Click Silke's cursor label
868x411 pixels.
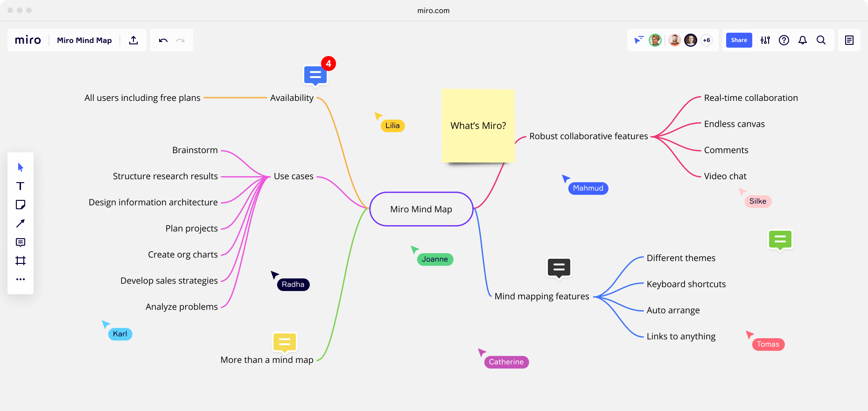click(758, 201)
